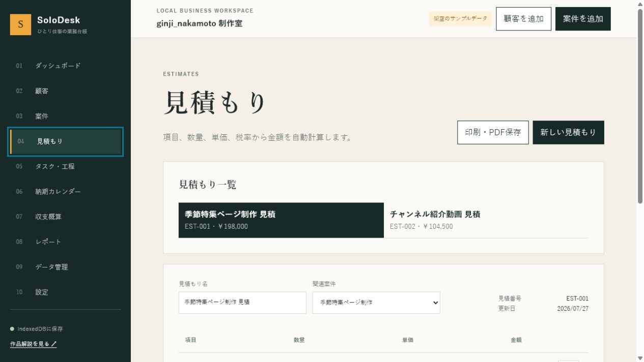
Task: Select the チャンネル紹介動画 見積 estimate tab
Action: point(486,220)
